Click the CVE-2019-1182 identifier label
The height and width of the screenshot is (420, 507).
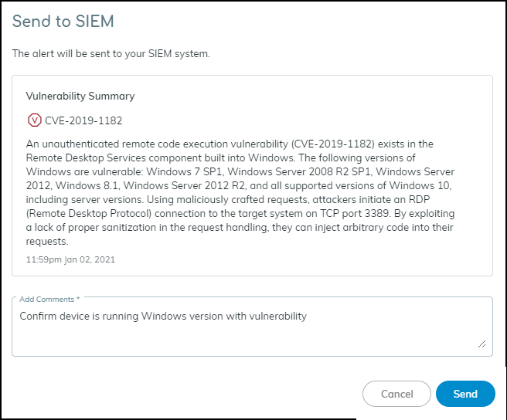[83, 120]
